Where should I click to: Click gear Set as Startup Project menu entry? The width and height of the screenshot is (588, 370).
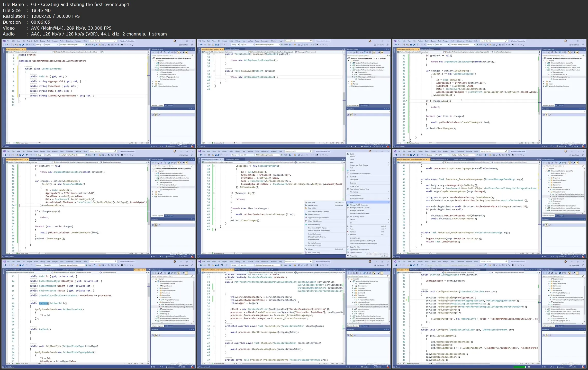[357, 217]
